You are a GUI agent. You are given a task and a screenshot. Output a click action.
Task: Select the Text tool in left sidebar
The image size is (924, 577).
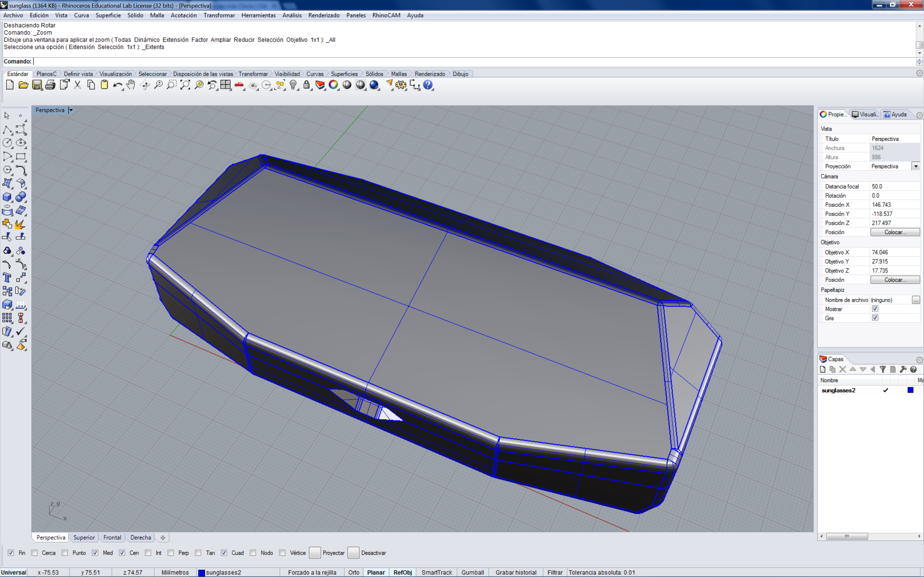click(7, 277)
